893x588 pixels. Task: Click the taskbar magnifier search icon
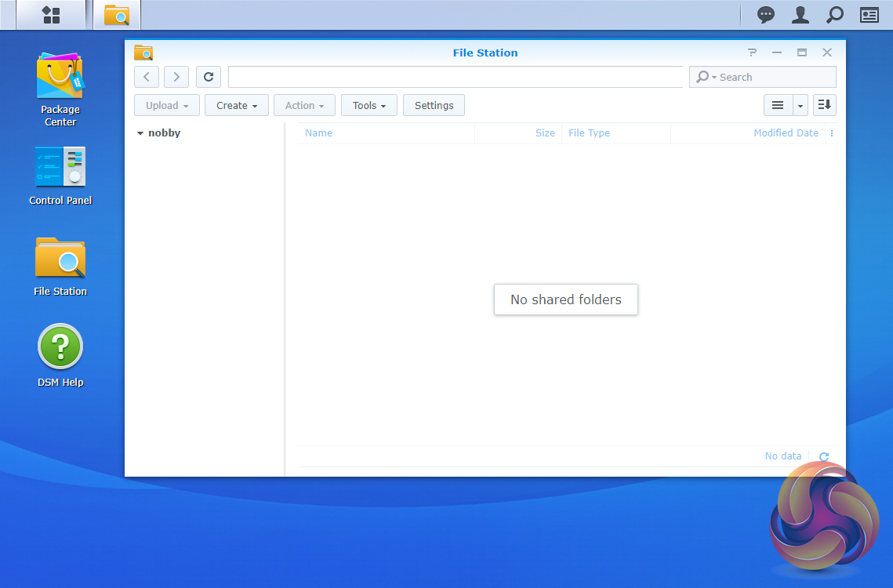tap(835, 15)
